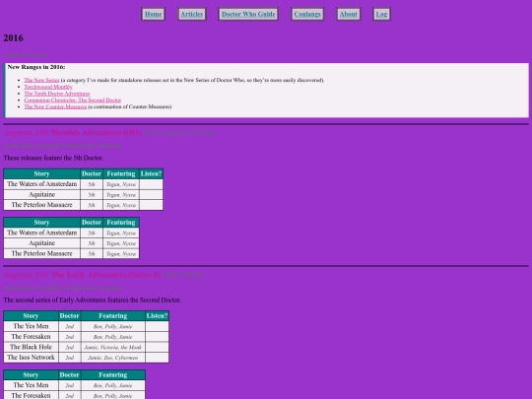Select 'These releases feature the 5th Doctor' text

pyautogui.click(x=53, y=158)
